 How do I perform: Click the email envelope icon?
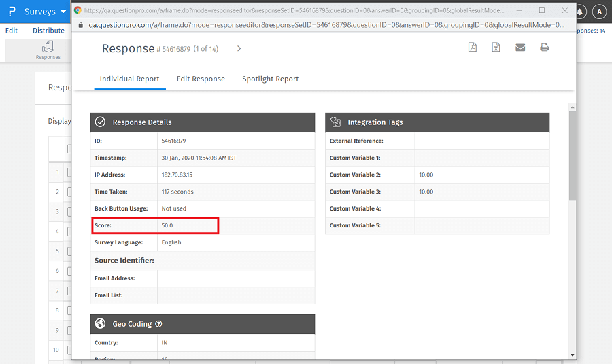coord(520,48)
